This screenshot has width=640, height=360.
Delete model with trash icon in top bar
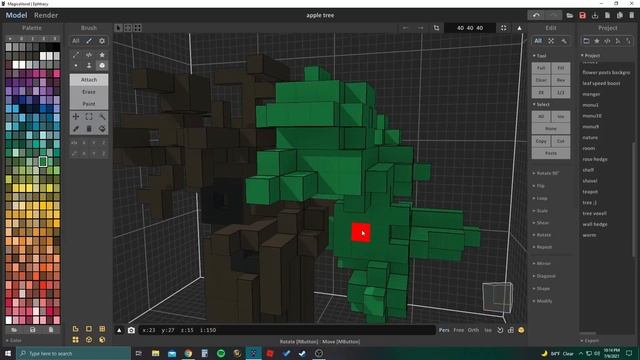632,16
